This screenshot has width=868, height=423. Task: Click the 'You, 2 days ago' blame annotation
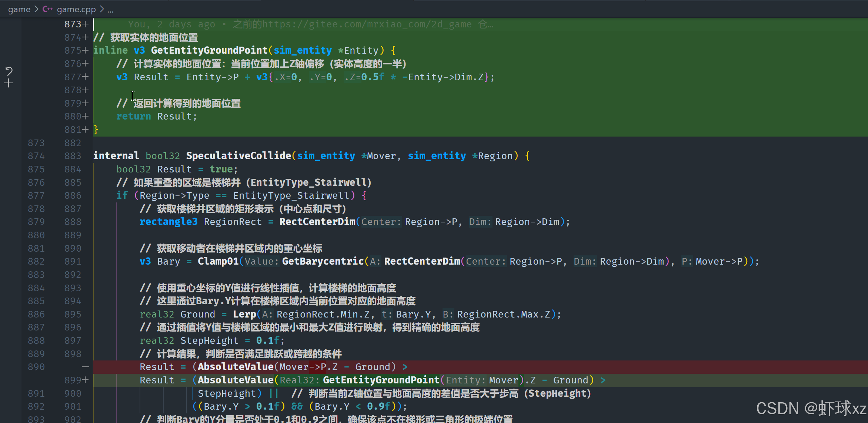click(x=171, y=24)
